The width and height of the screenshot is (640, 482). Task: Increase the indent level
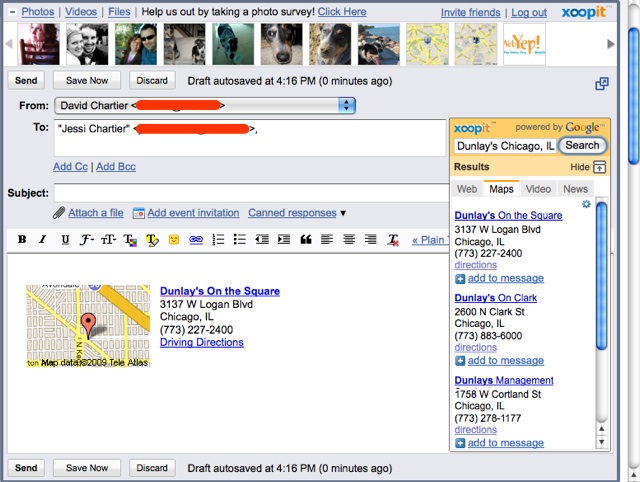[x=284, y=240]
